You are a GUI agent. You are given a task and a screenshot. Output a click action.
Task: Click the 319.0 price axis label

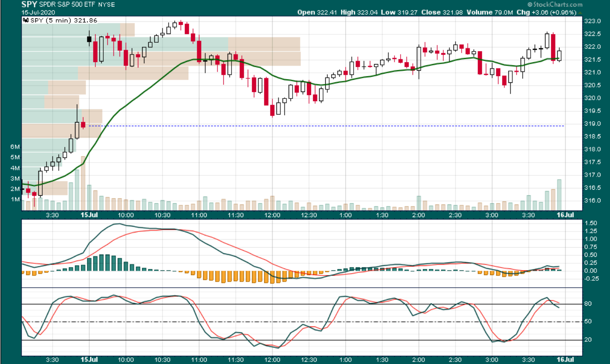[592, 124]
